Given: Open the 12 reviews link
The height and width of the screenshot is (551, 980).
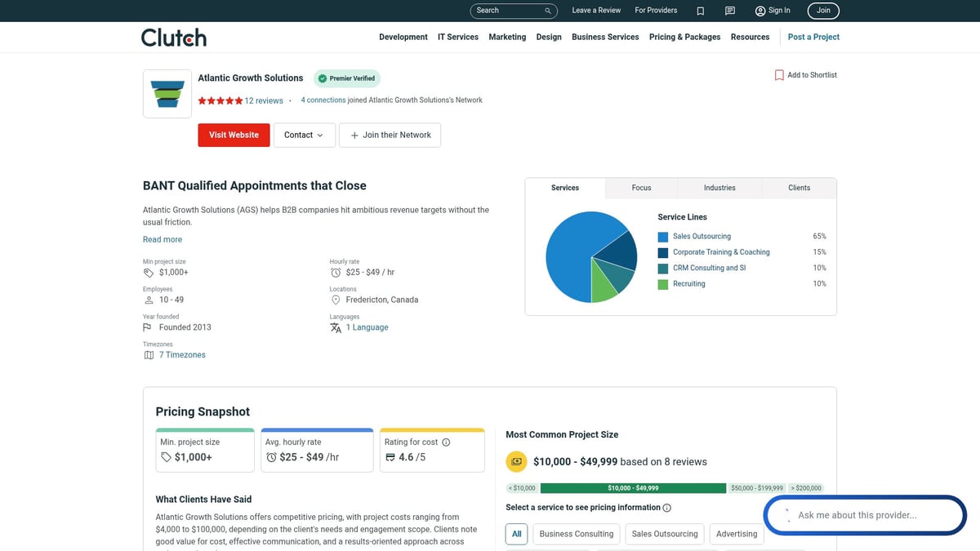Looking at the screenshot, I should coord(264,101).
